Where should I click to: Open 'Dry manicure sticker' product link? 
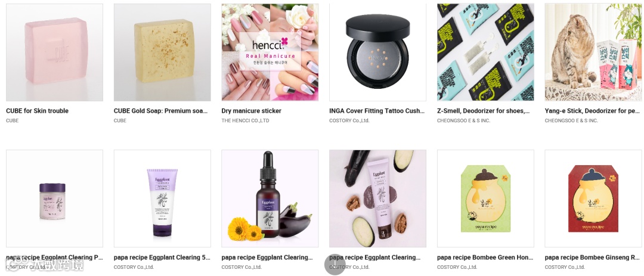[x=252, y=111]
